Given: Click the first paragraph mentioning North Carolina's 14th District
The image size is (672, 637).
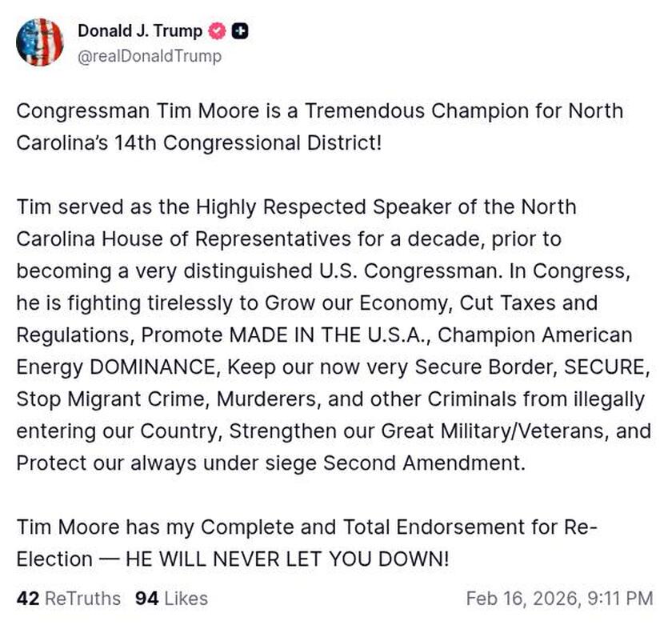Looking at the screenshot, I should (320, 126).
